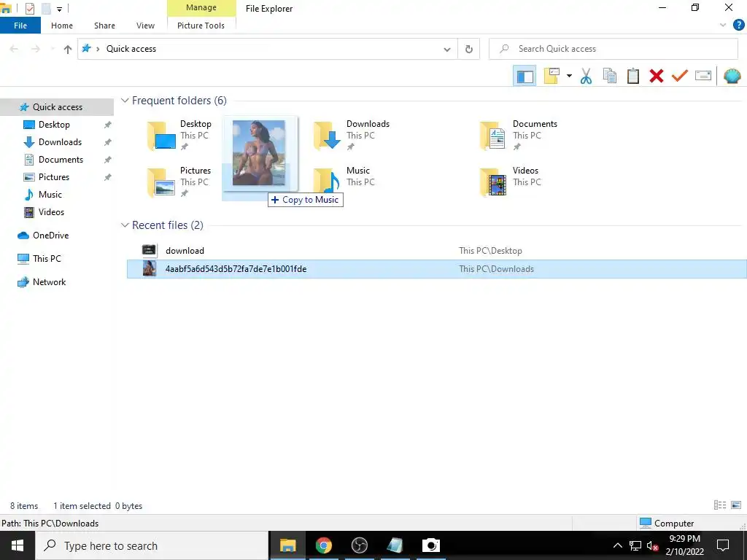Select the Videos folder under Frequent folders
Viewport: 747px width, 560px height.
coord(510,182)
